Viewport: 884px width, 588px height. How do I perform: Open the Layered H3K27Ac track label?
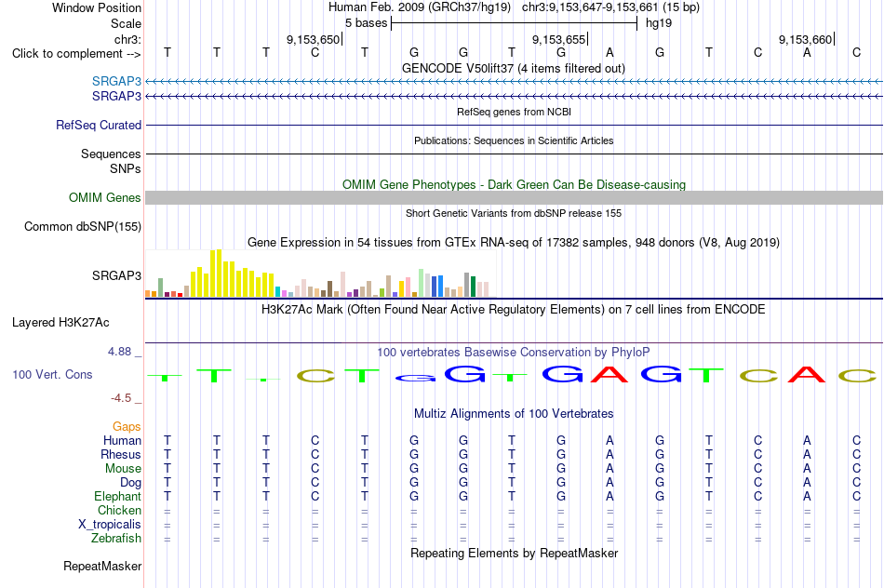point(60,323)
